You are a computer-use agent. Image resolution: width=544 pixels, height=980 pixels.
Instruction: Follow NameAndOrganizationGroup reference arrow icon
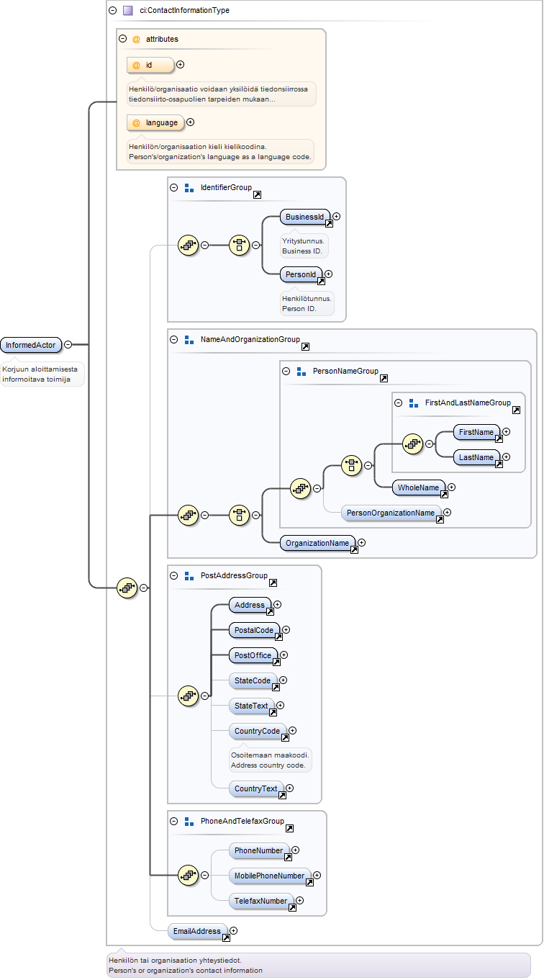tap(305, 346)
